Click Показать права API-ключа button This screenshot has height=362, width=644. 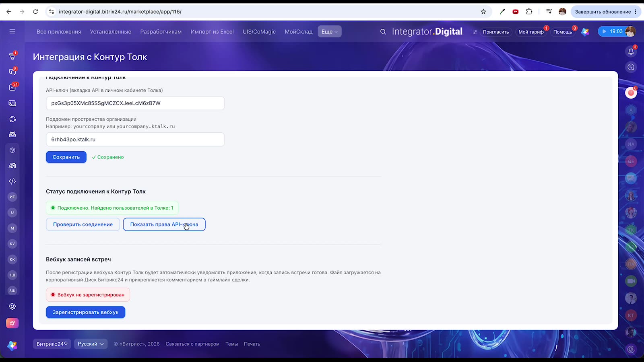coord(164,224)
